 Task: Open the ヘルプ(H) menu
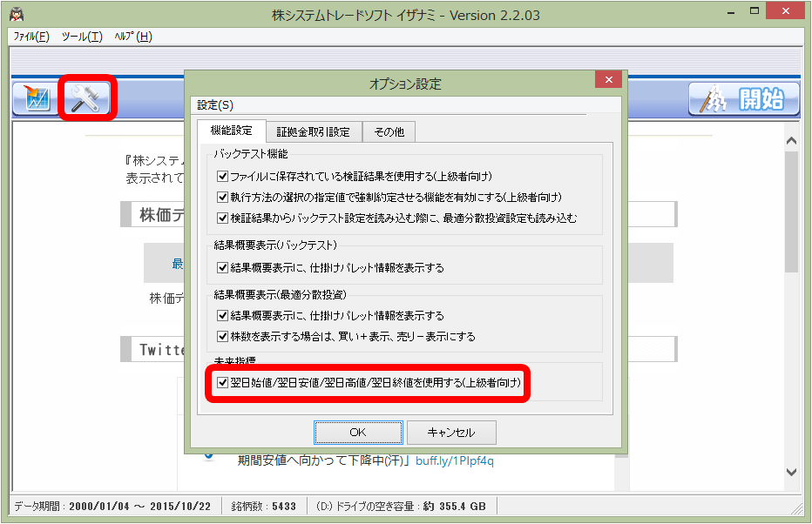click(133, 37)
